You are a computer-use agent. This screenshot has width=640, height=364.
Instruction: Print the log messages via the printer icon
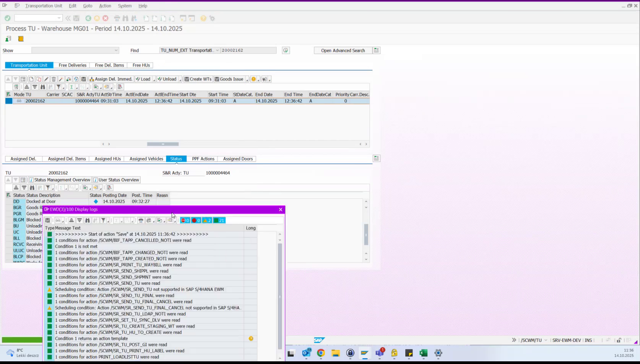141,220
